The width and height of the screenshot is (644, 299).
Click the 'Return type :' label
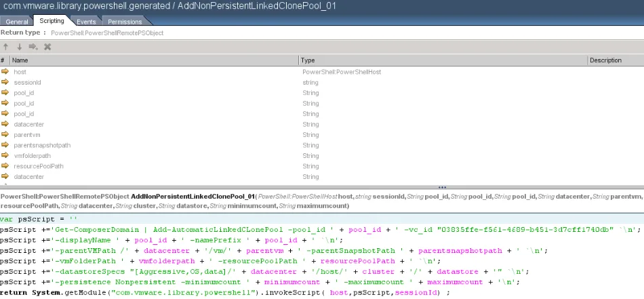tap(23, 33)
